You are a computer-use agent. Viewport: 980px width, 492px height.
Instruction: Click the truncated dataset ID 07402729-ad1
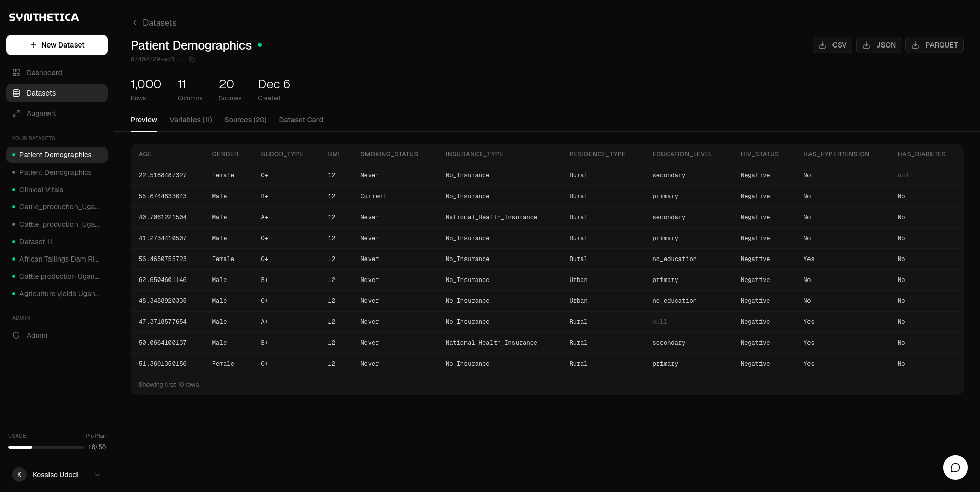(157, 59)
